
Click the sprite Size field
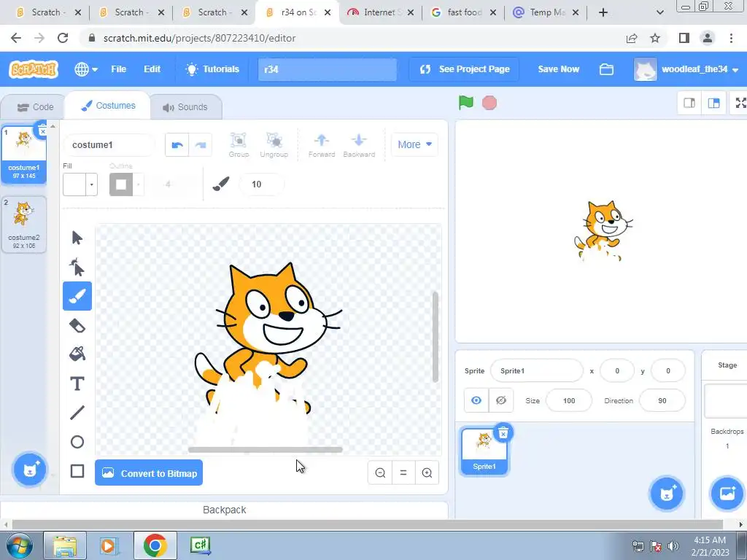569,401
